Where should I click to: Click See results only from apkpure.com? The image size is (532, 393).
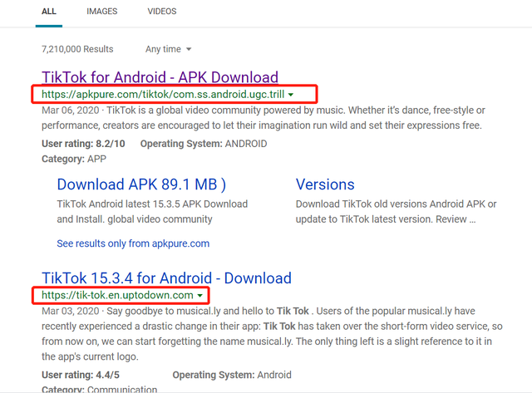point(133,243)
